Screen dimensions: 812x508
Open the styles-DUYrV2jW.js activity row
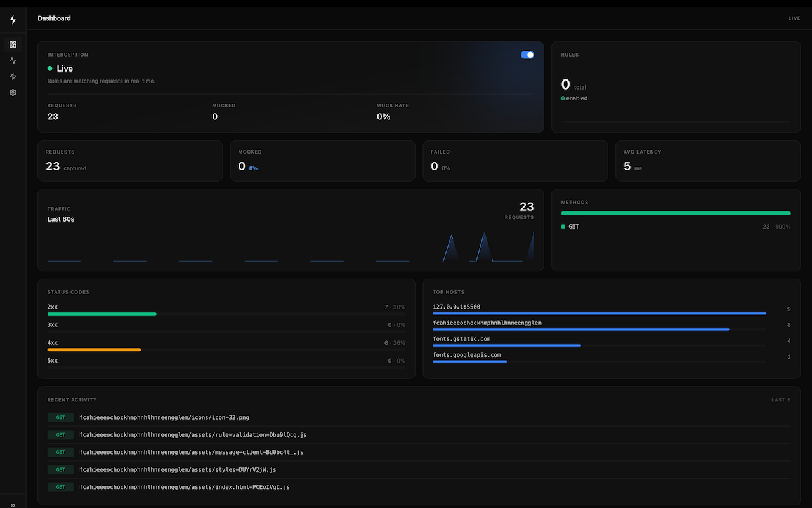pyautogui.click(x=419, y=470)
